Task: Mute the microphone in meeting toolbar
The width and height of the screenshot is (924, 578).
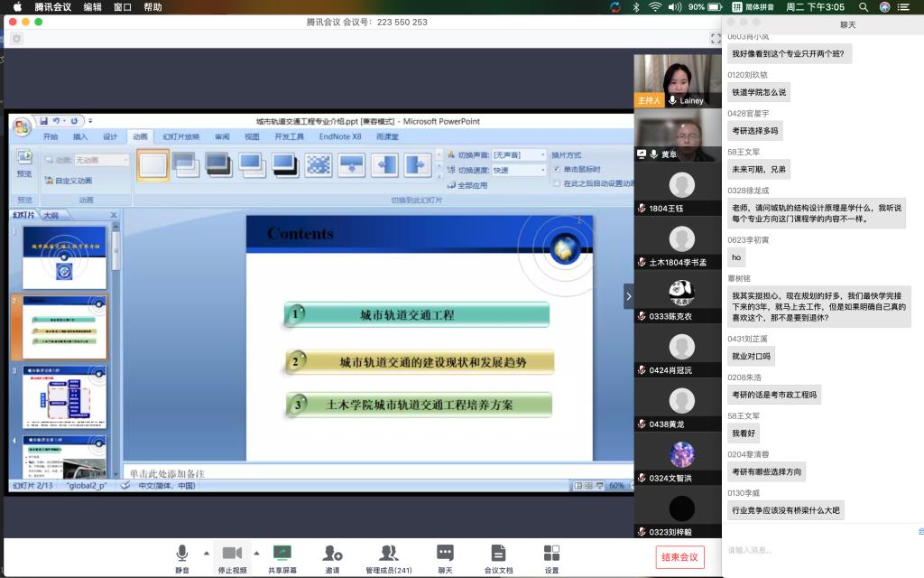Action: [x=182, y=555]
